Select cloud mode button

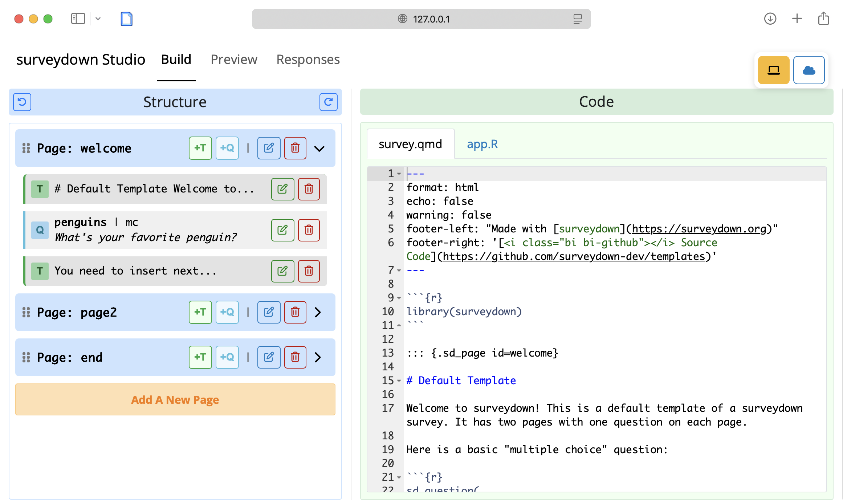pyautogui.click(x=809, y=70)
